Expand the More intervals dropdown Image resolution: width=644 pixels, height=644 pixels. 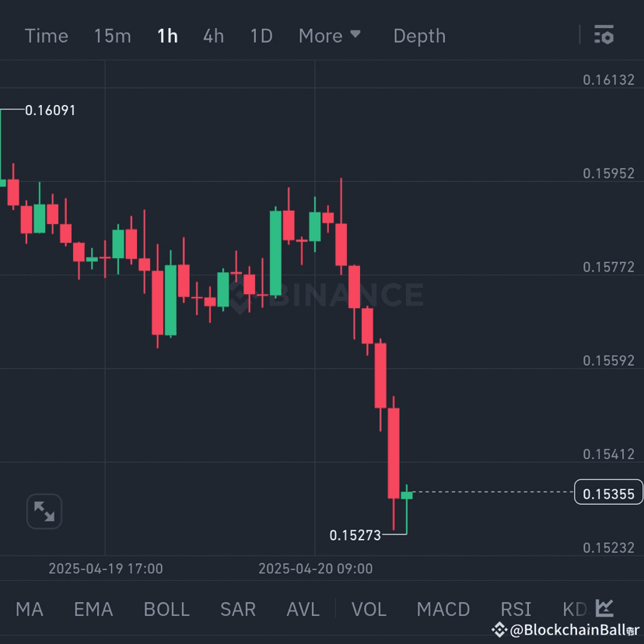[x=330, y=36]
